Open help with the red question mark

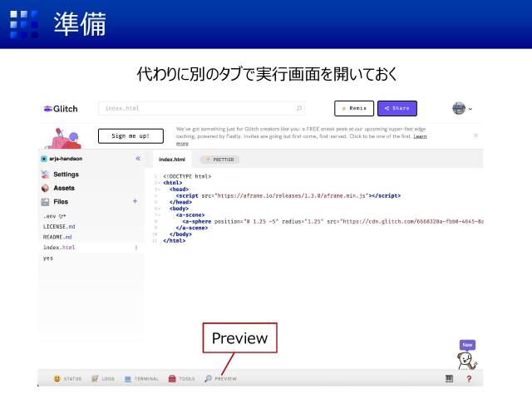[469, 378]
